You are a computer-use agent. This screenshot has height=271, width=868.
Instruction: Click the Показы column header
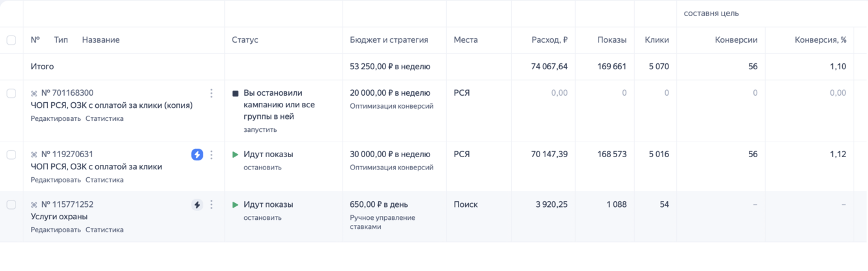[x=611, y=40]
